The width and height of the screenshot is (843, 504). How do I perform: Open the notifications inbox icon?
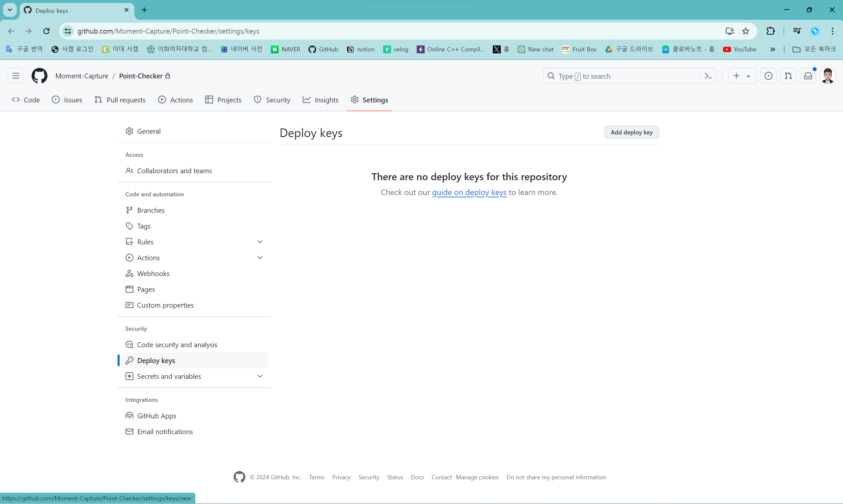point(808,76)
